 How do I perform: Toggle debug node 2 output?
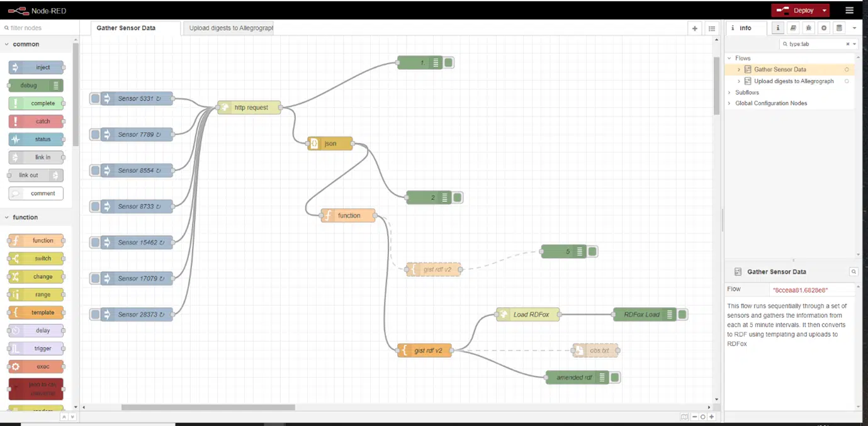458,198
